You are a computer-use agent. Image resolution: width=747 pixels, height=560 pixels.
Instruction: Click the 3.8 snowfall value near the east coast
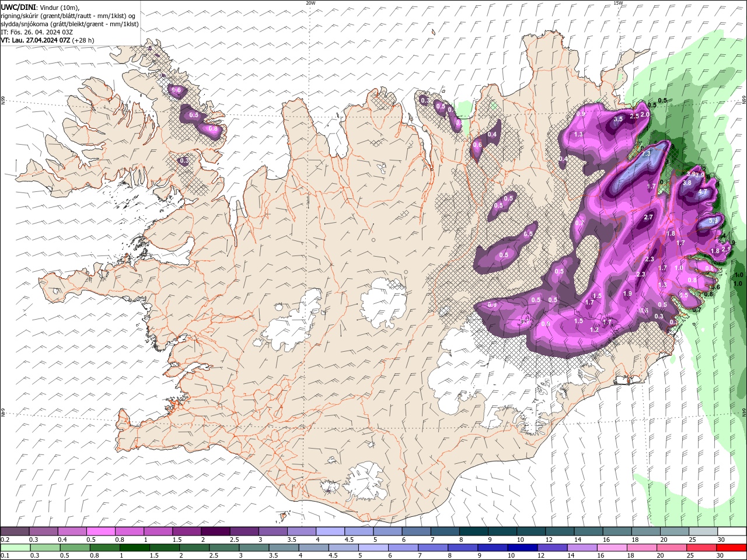tap(687, 183)
